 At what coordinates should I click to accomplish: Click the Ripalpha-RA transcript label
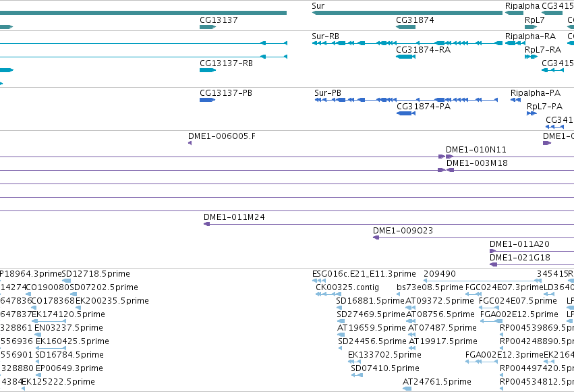click(530, 36)
